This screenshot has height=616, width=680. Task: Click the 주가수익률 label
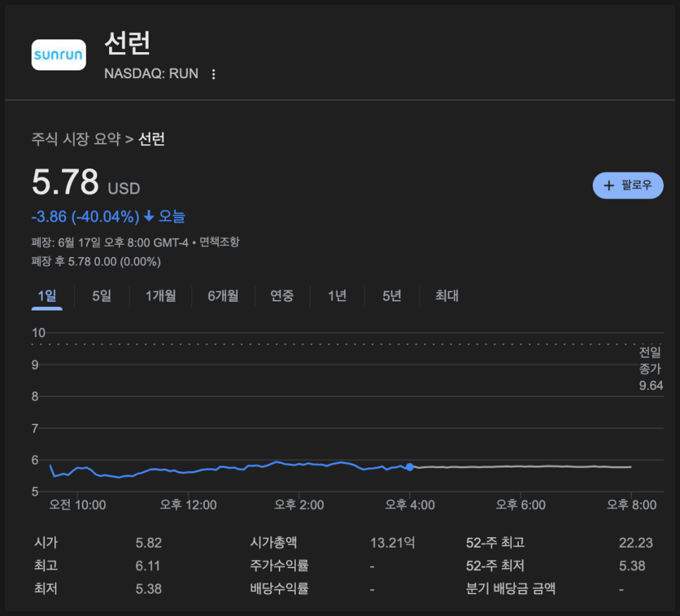coord(279,566)
